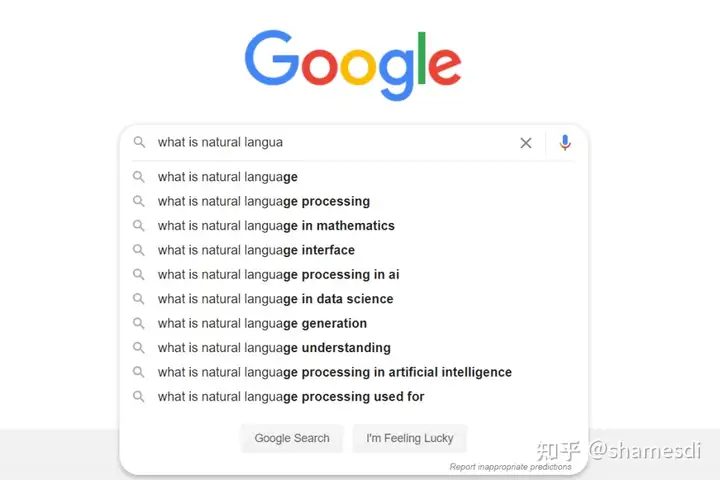The image size is (720, 480).
Task: Click magnifier icon beside "language understanding" suggestion
Action: (140, 348)
